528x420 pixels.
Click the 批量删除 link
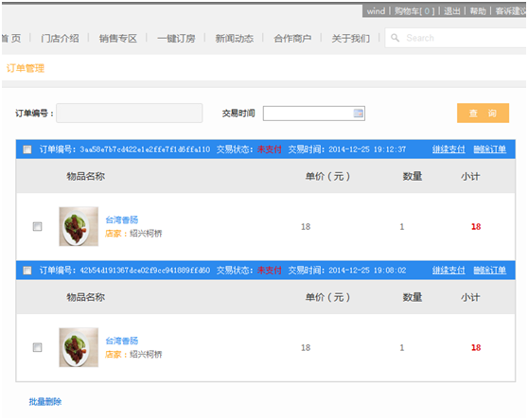[x=45, y=401]
